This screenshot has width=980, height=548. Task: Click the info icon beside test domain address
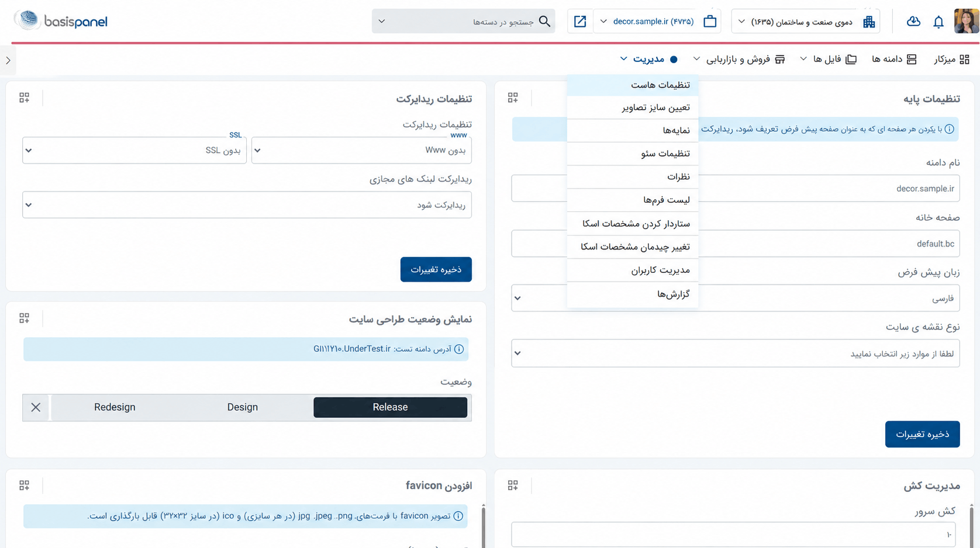coord(459,349)
